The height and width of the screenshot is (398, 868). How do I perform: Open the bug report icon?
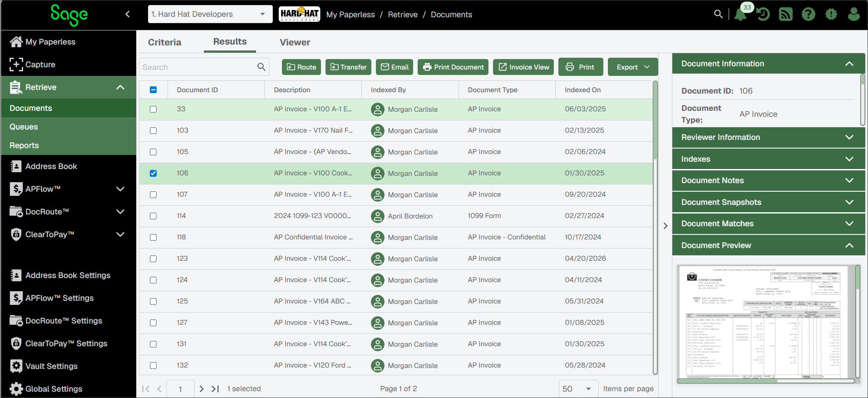[x=831, y=15]
